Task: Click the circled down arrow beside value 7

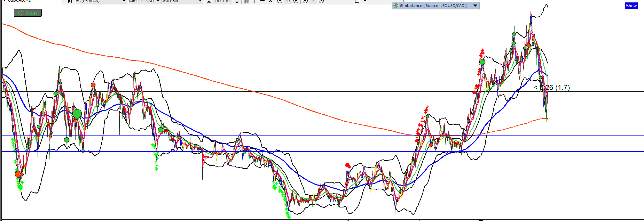Action: click(305, 1)
